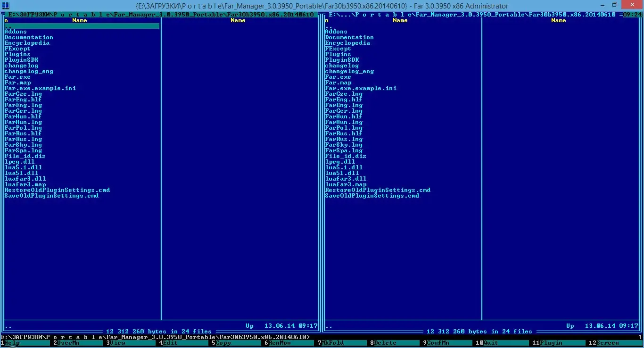Select luafar3.map in the right panel
Image resolution: width=644 pixels, height=348 pixels.
[346, 184]
